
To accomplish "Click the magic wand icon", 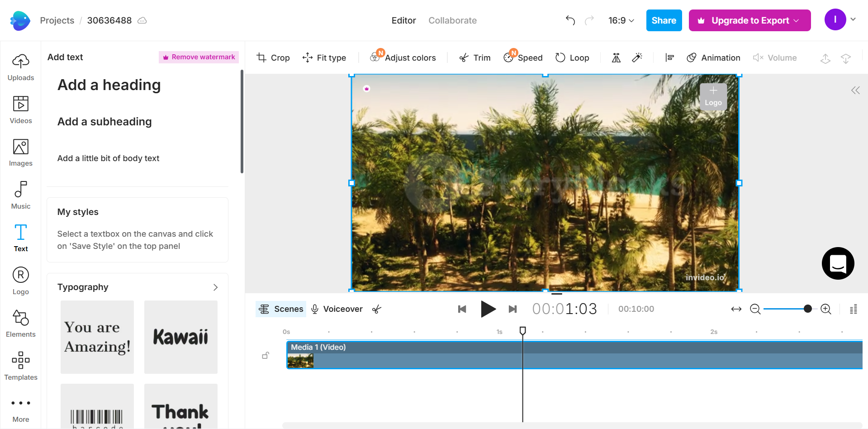I will [637, 57].
